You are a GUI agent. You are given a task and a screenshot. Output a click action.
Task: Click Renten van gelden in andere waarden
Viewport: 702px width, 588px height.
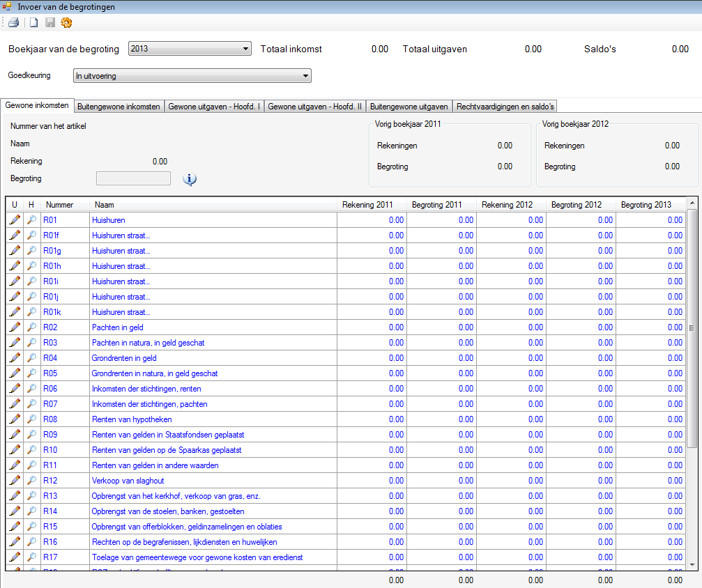click(x=155, y=465)
